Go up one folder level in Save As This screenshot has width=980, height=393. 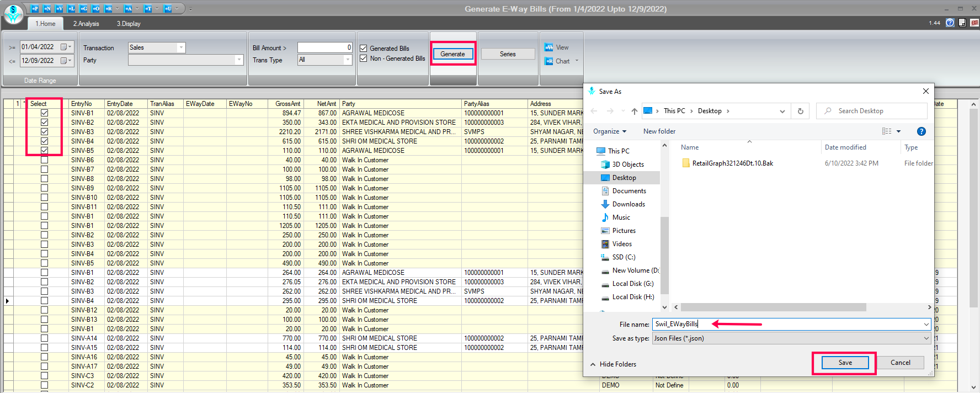coord(635,111)
